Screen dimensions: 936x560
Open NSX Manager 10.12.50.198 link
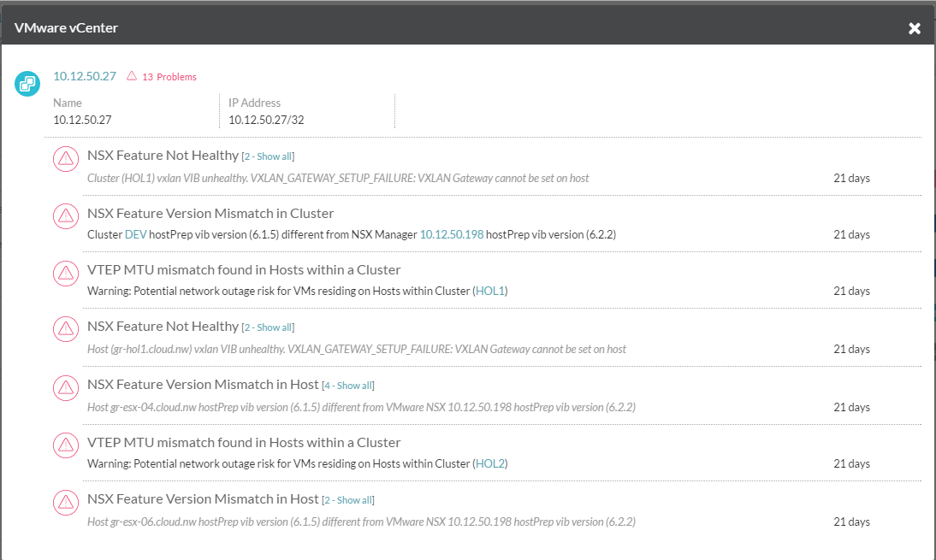point(452,234)
